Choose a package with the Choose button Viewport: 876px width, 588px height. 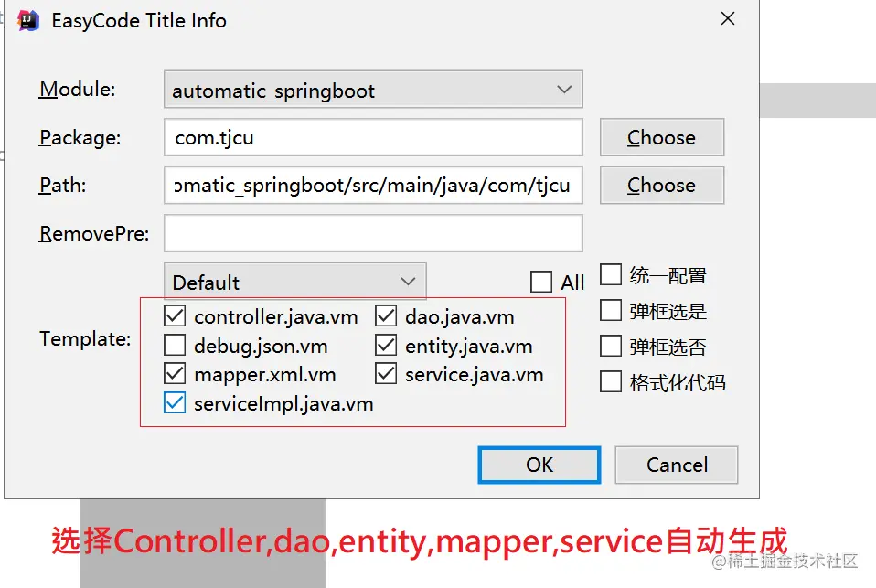(x=662, y=137)
